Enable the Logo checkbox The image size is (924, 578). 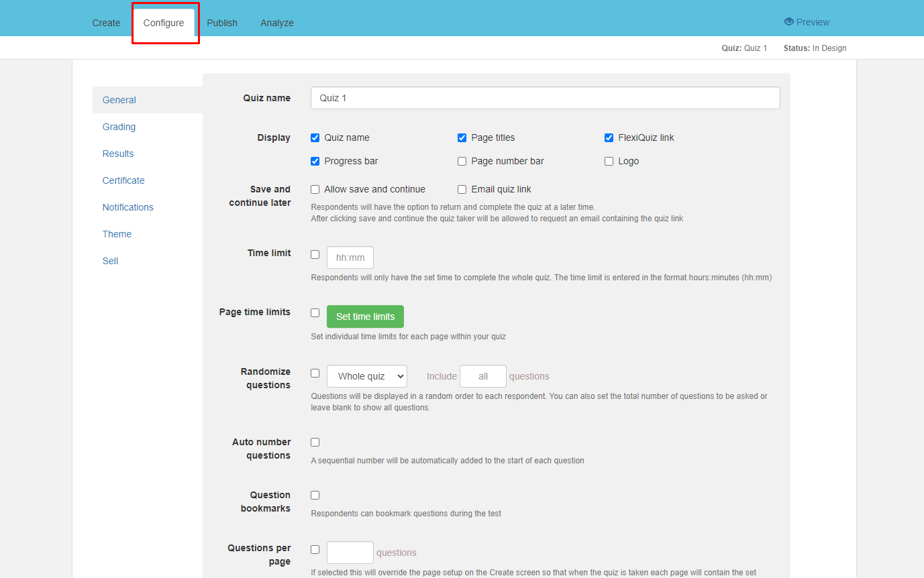pos(609,161)
